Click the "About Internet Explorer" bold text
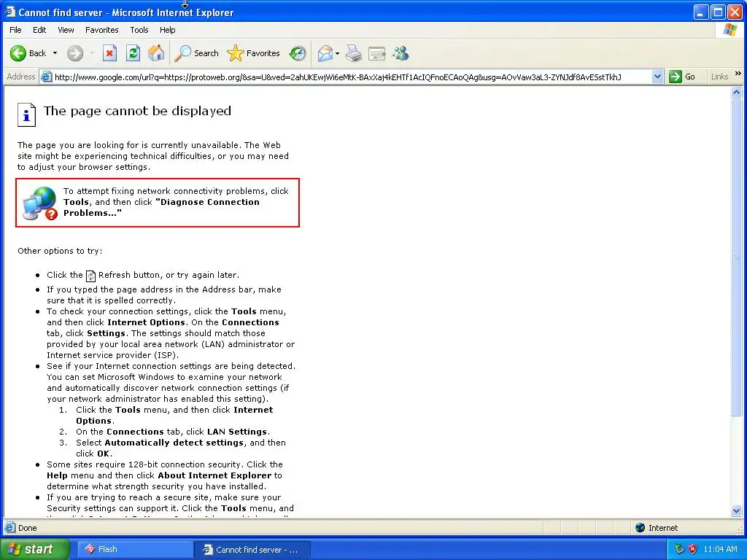747x560 pixels. pos(214,475)
